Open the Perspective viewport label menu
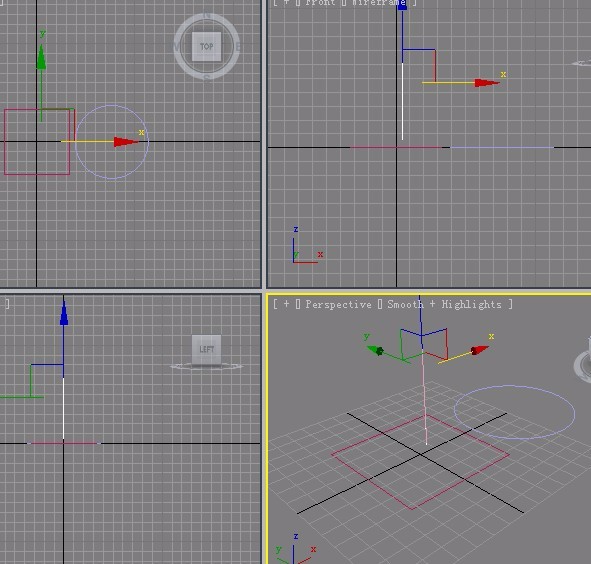 point(338,304)
